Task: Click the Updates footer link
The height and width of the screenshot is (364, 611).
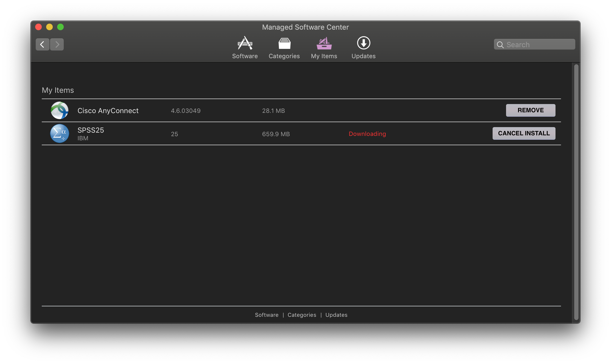Action: click(x=336, y=315)
